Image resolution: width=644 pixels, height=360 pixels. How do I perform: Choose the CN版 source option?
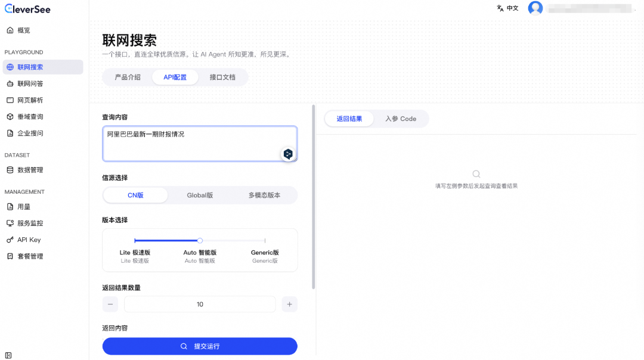[135, 195]
